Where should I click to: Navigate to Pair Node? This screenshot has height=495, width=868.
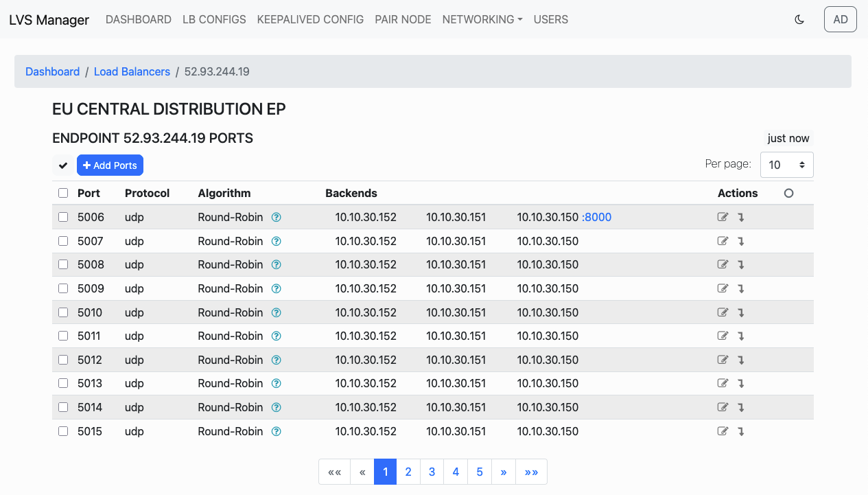click(403, 20)
